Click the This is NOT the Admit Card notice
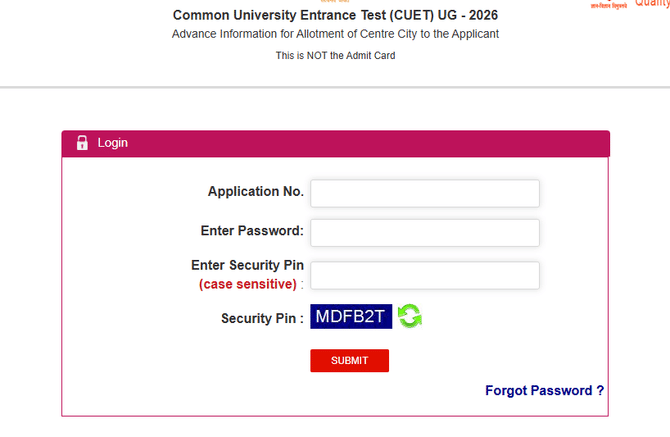This screenshot has width=670, height=437. click(335, 55)
